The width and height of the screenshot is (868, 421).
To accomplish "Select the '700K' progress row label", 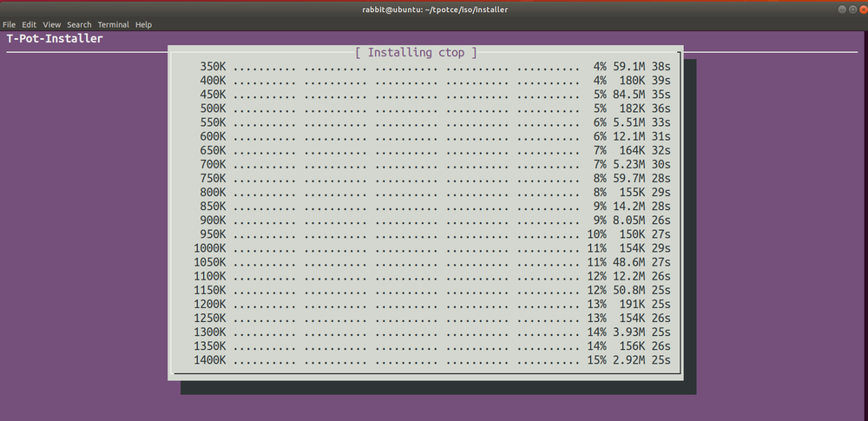I will click(x=214, y=165).
